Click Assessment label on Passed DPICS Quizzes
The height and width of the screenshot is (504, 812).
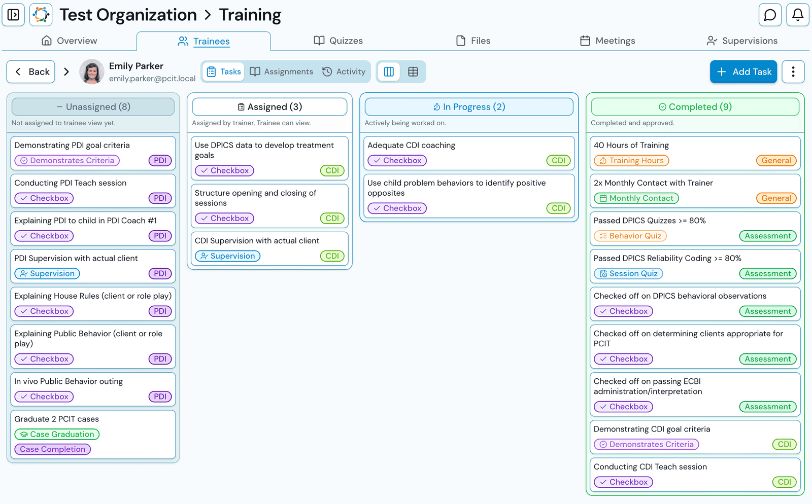pos(768,236)
